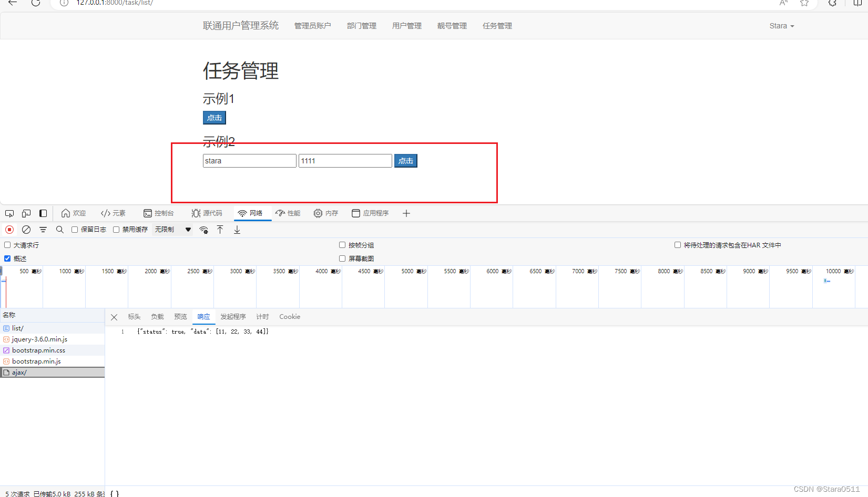Switch to the 控制台 console tab
Image resolution: width=868 pixels, height=497 pixels.
158,213
